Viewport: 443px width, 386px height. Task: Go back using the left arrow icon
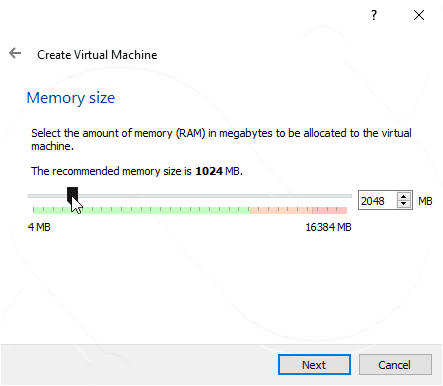15,53
